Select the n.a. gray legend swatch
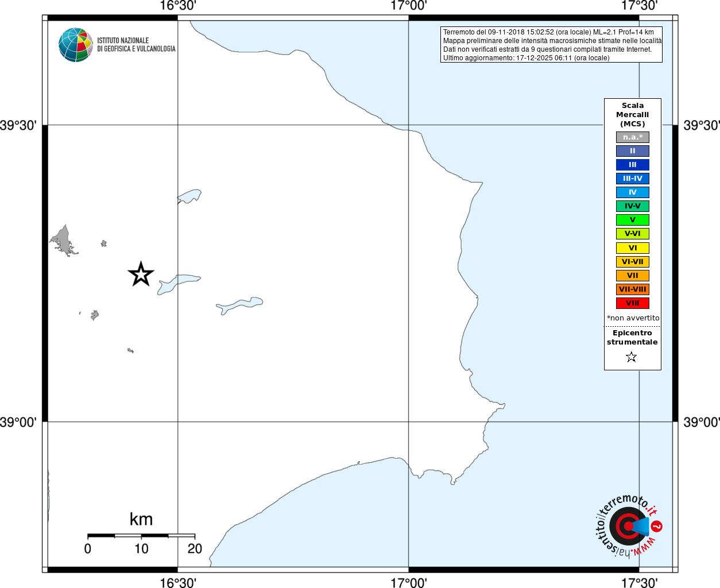720x588 pixels. 633,137
